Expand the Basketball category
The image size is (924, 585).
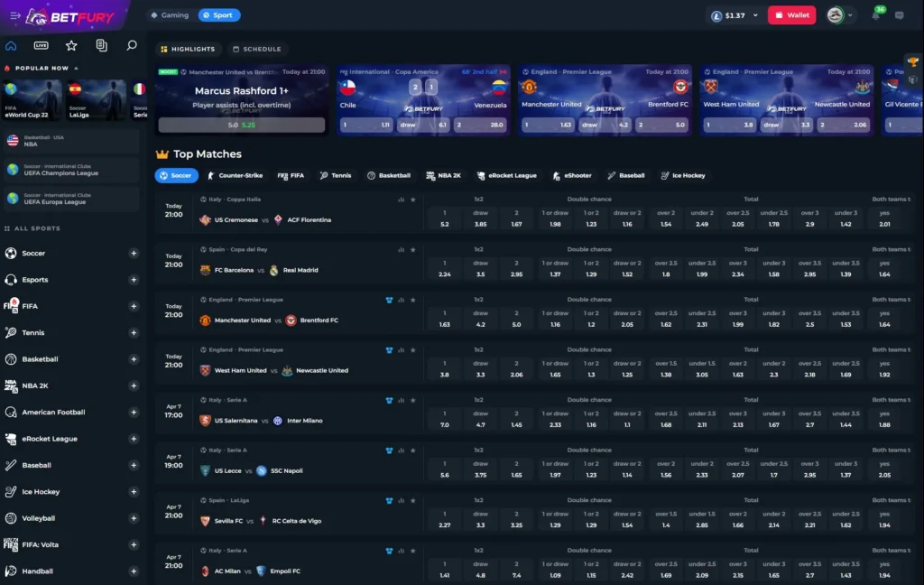[x=134, y=359]
